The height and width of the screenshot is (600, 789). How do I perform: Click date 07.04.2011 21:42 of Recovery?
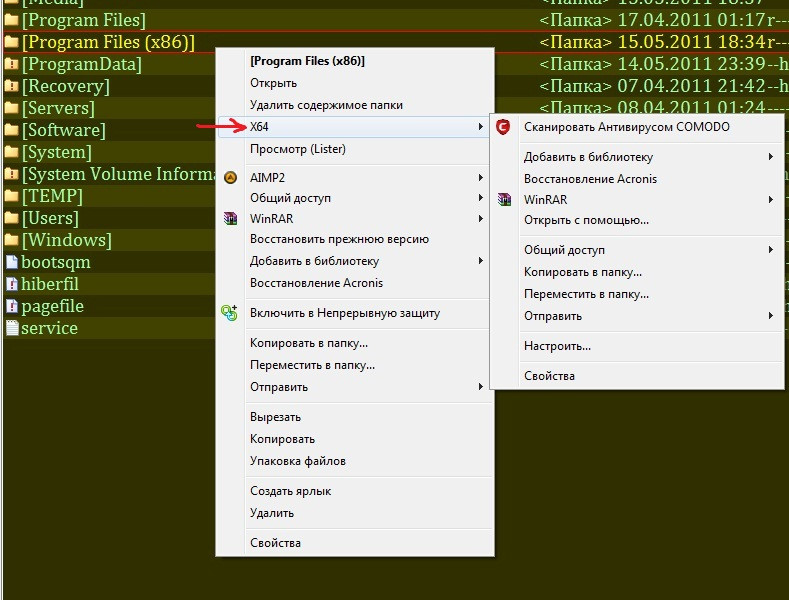coord(691,86)
